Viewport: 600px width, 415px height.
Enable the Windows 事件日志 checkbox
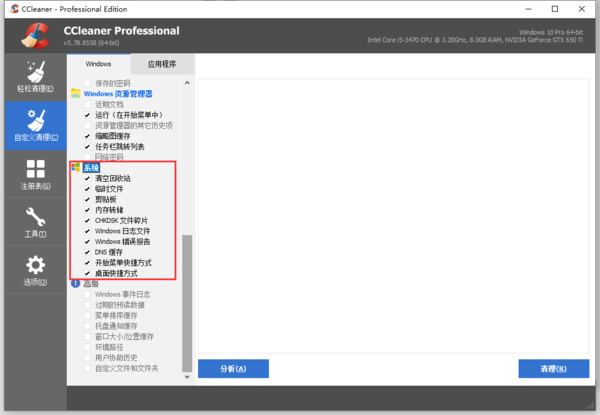click(87, 294)
